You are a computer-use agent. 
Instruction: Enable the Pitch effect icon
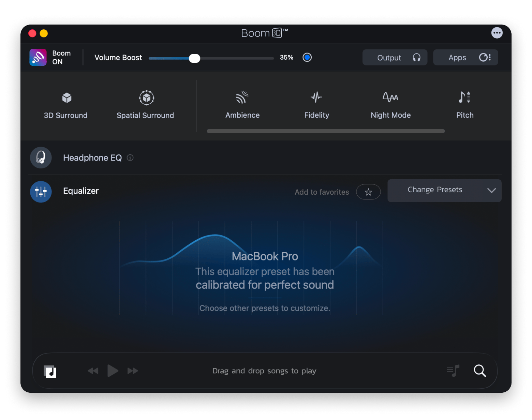(464, 97)
